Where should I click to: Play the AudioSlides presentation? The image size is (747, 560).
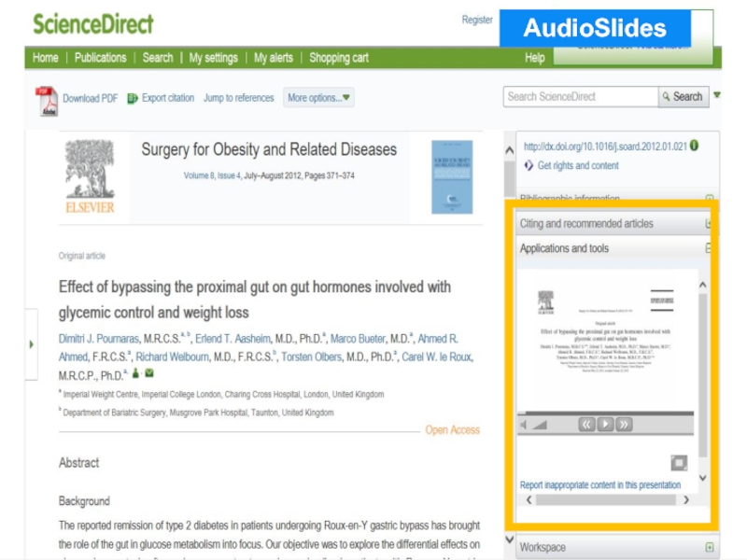click(605, 425)
